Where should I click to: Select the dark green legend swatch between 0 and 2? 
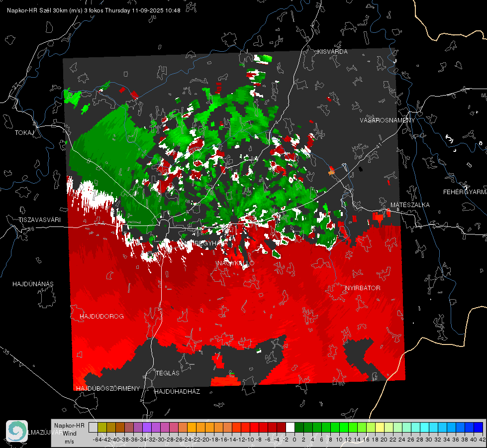299,427
